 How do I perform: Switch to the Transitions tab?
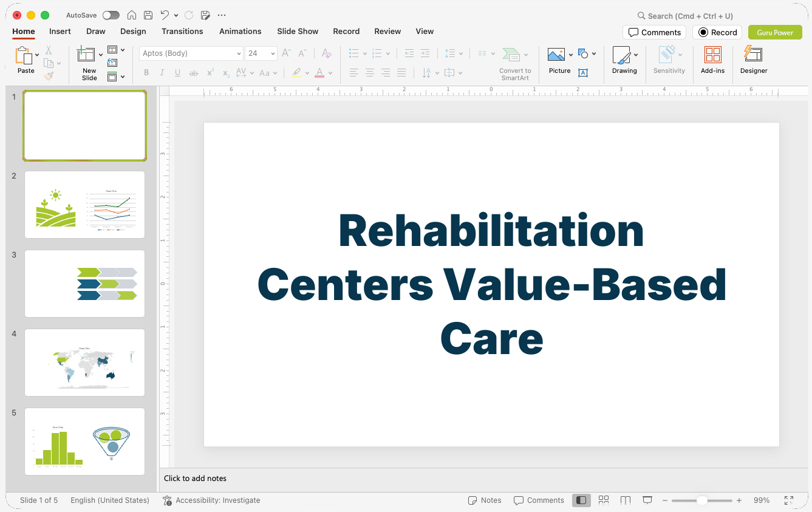point(182,32)
